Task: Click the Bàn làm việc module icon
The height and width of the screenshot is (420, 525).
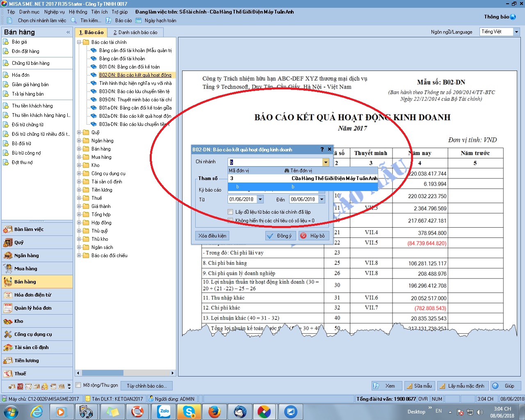Action: (x=8, y=229)
